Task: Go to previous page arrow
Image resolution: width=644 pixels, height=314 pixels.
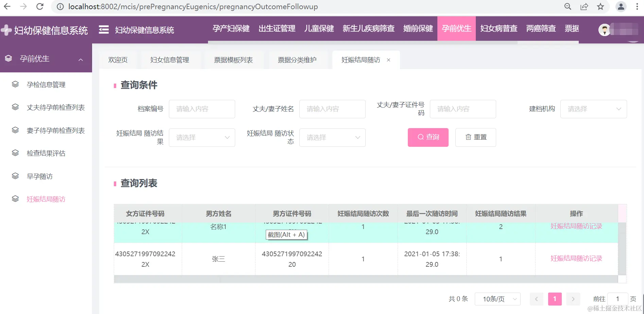Action: click(537, 299)
